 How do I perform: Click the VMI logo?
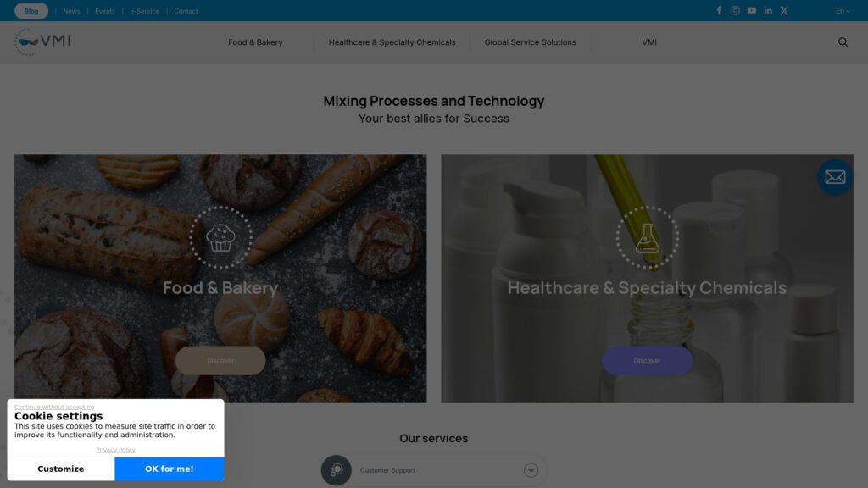click(x=43, y=42)
